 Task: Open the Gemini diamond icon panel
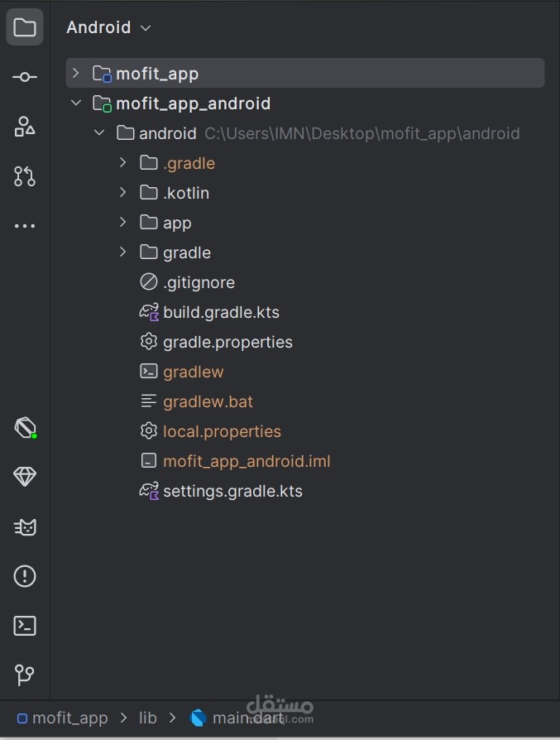[x=25, y=477]
